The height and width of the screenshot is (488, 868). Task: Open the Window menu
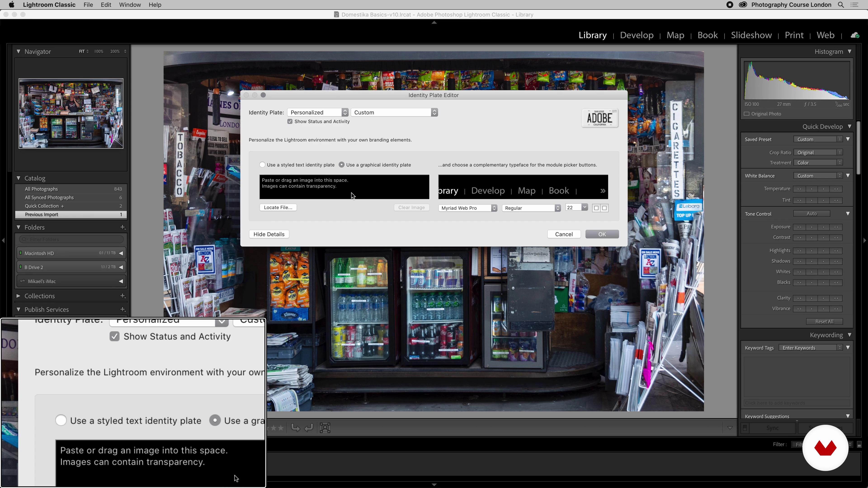130,5
